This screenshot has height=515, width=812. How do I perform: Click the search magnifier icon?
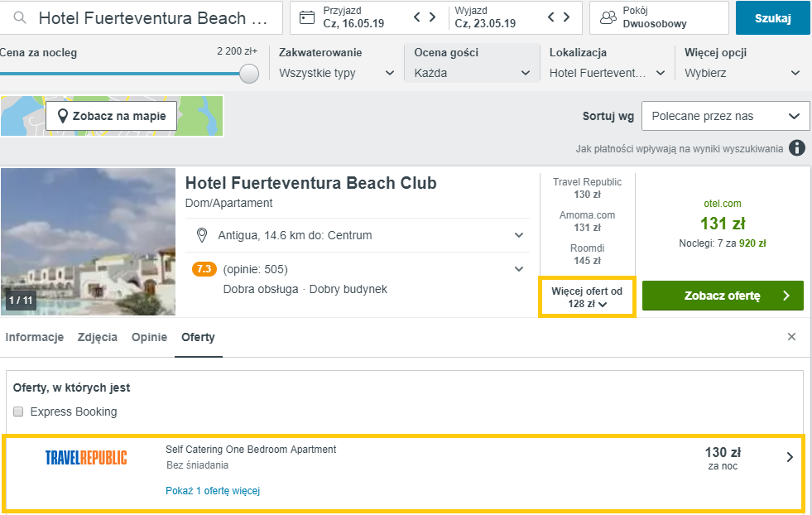[x=20, y=17]
